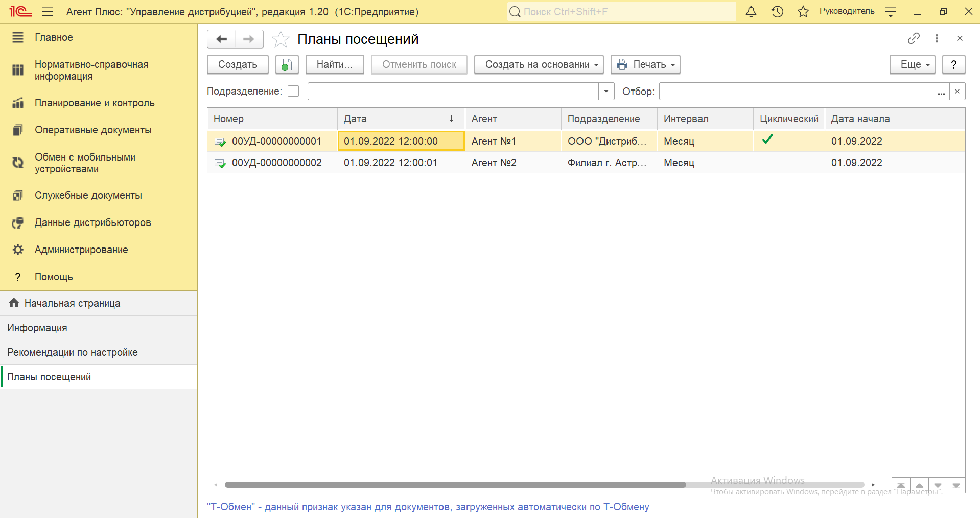The height and width of the screenshot is (518, 980).
Task: Go back with the left arrow button
Action: (221, 39)
